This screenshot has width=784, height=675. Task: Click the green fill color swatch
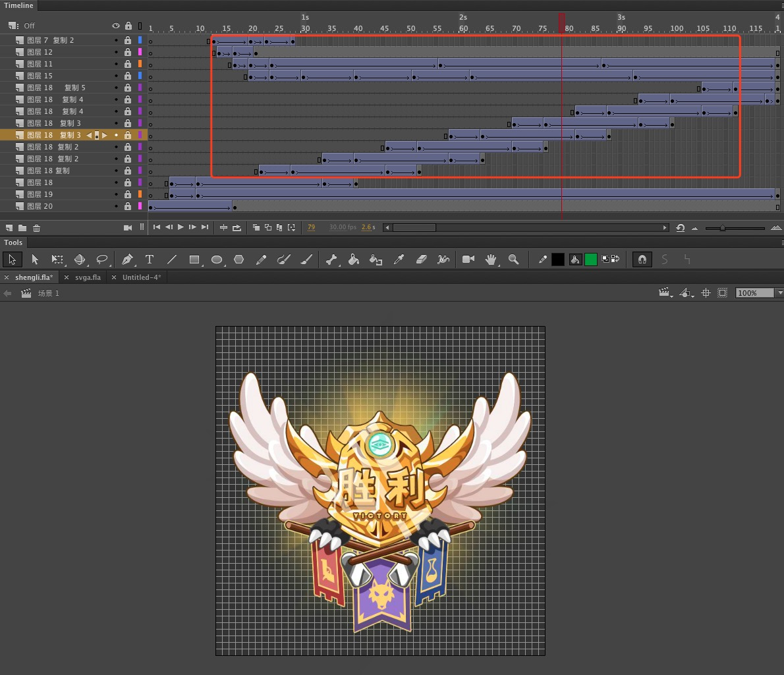click(x=591, y=259)
